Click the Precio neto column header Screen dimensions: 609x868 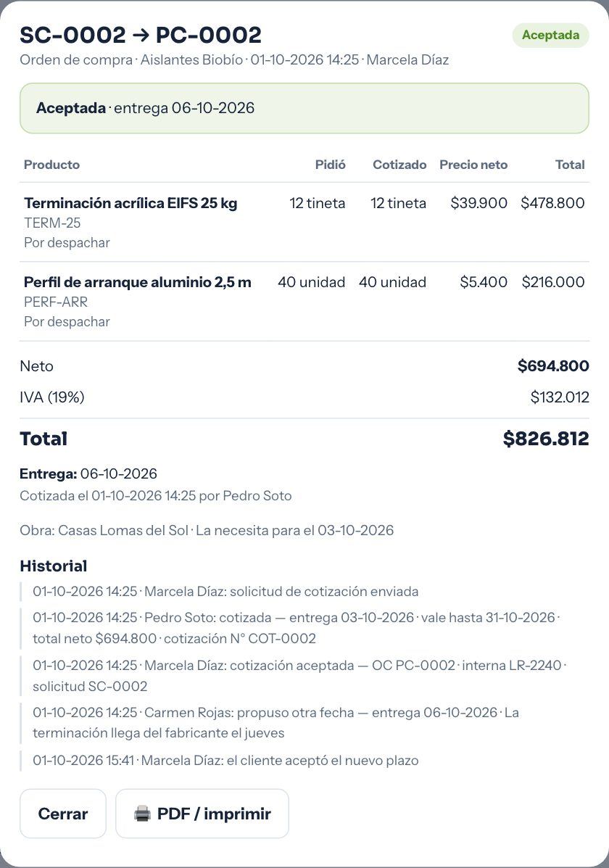473,165
